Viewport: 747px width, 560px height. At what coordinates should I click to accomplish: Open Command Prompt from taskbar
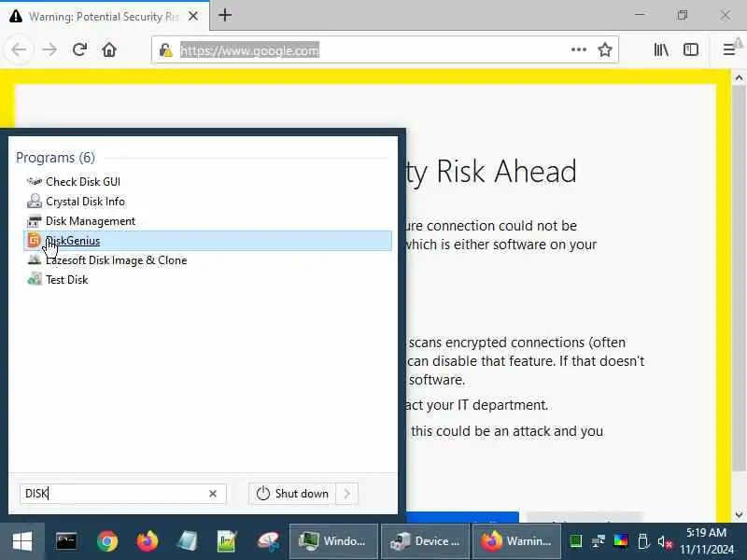(66, 541)
